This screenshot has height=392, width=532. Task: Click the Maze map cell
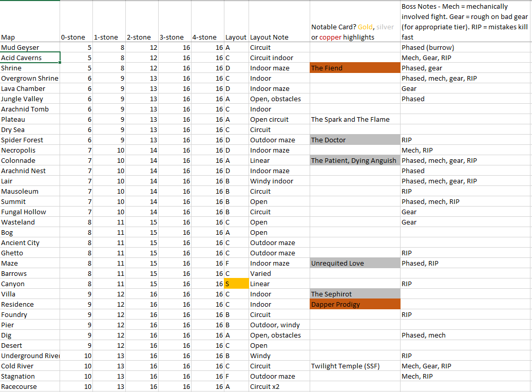coord(30,263)
